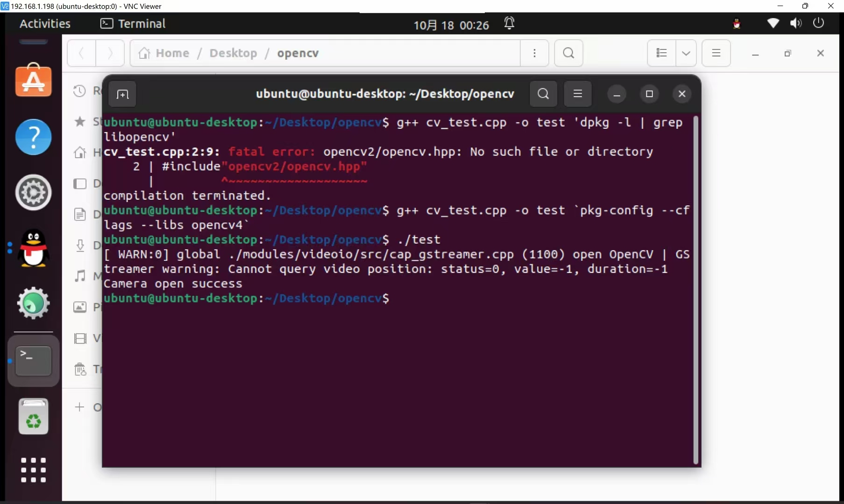
Task: Open the notification bell in top bar
Action: pos(509,23)
